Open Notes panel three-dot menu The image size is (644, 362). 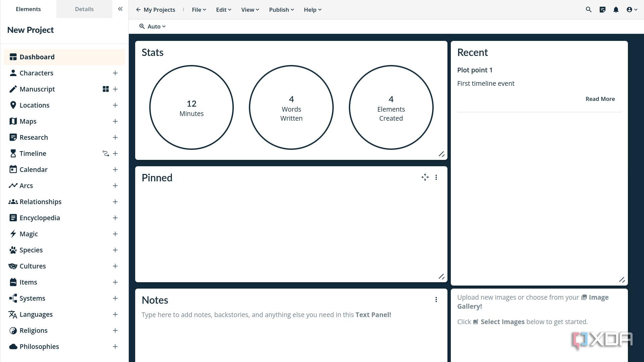(436, 300)
